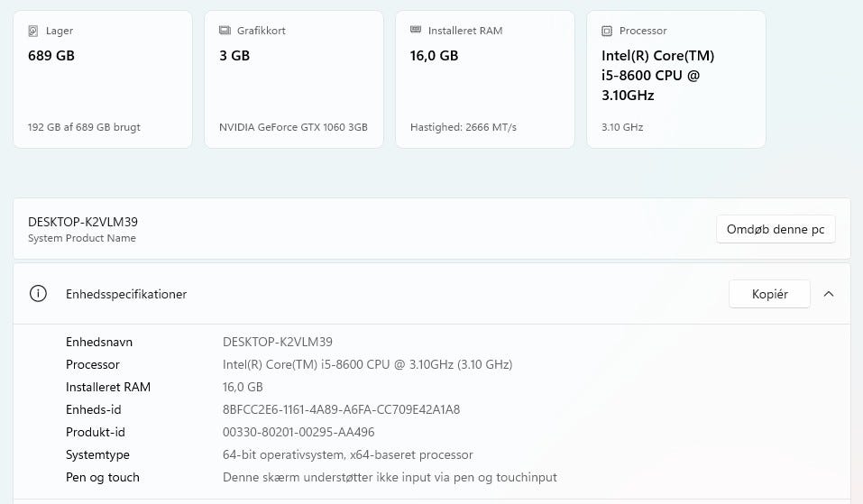Click the info icon beside Enhedsspecifikationer
This screenshot has width=863, height=504.
pyautogui.click(x=38, y=294)
